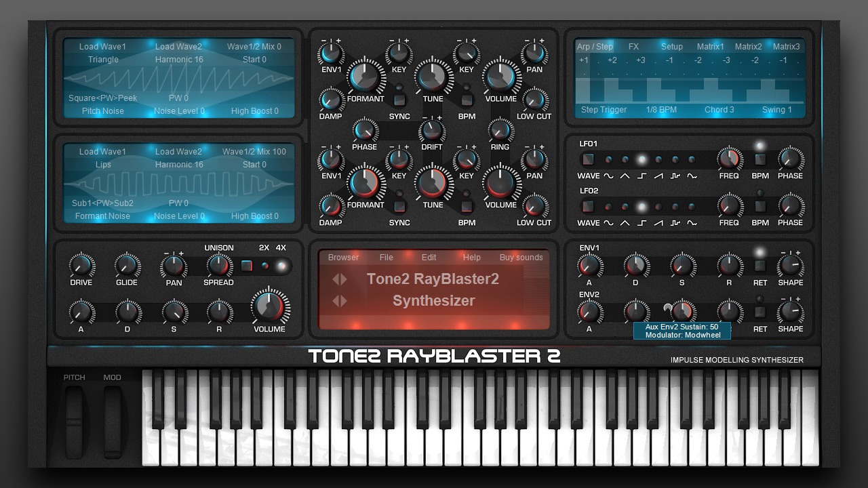Click the 'Wave1/2 Mix 100' value
Viewport: 868px width, 488px height.
pyautogui.click(x=254, y=152)
